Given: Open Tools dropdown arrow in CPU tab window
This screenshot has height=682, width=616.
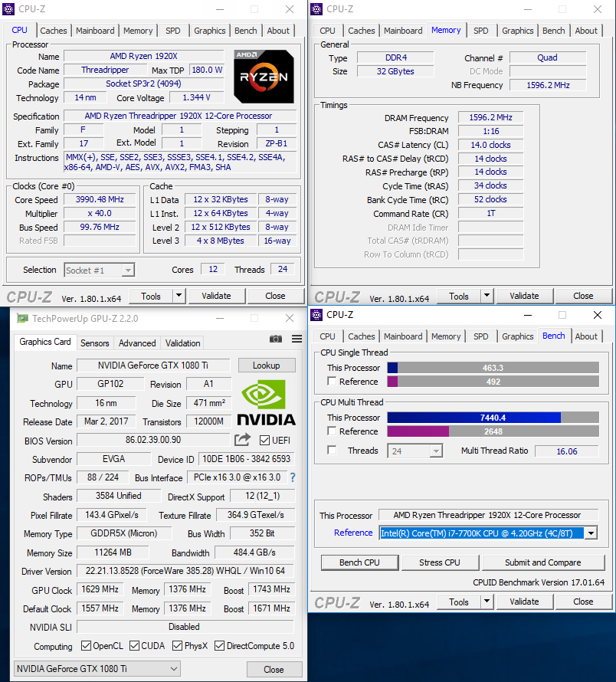Looking at the screenshot, I should click(179, 296).
